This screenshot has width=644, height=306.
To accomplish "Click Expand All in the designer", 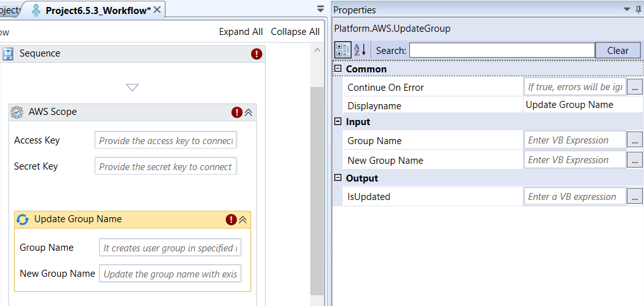I will [240, 32].
